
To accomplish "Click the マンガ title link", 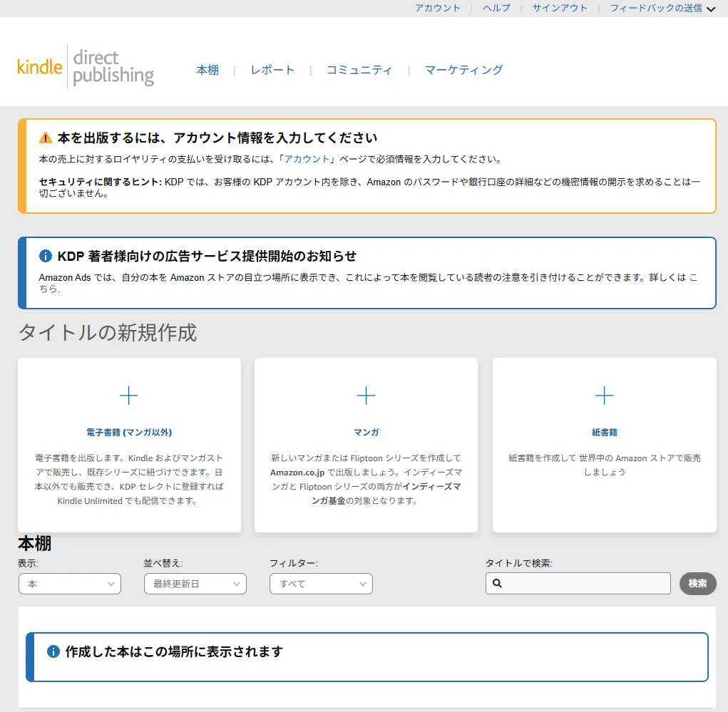I will click(366, 432).
